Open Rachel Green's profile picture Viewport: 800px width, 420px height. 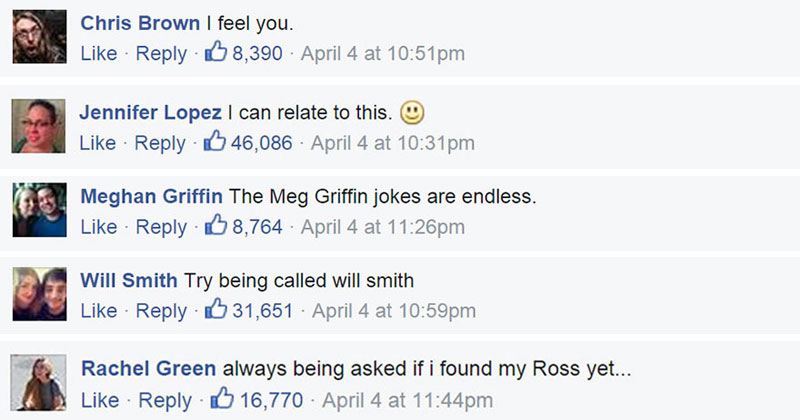pos(40,384)
